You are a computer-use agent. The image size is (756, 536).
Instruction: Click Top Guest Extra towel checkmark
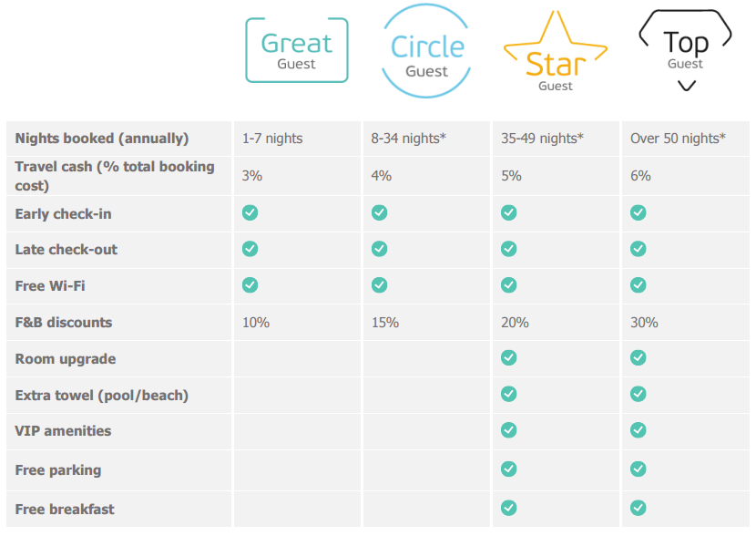pyautogui.click(x=638, y=394)
